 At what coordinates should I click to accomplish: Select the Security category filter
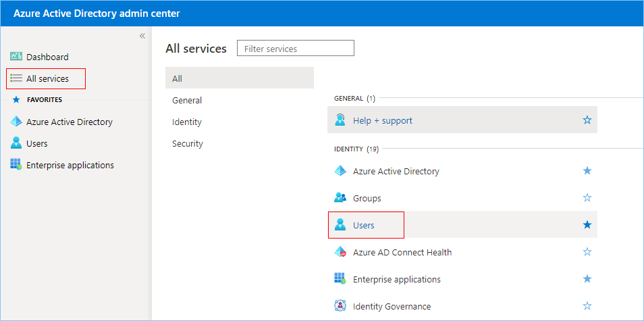[187, 143]
